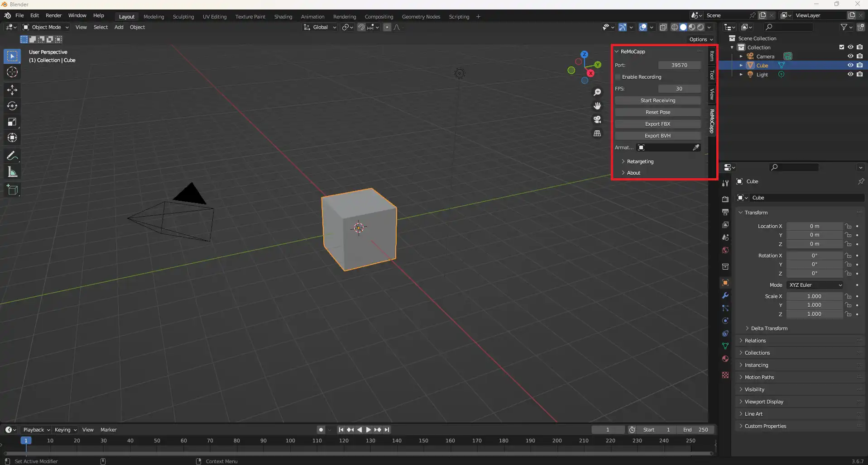Select the Transform tool

[12, 138]
